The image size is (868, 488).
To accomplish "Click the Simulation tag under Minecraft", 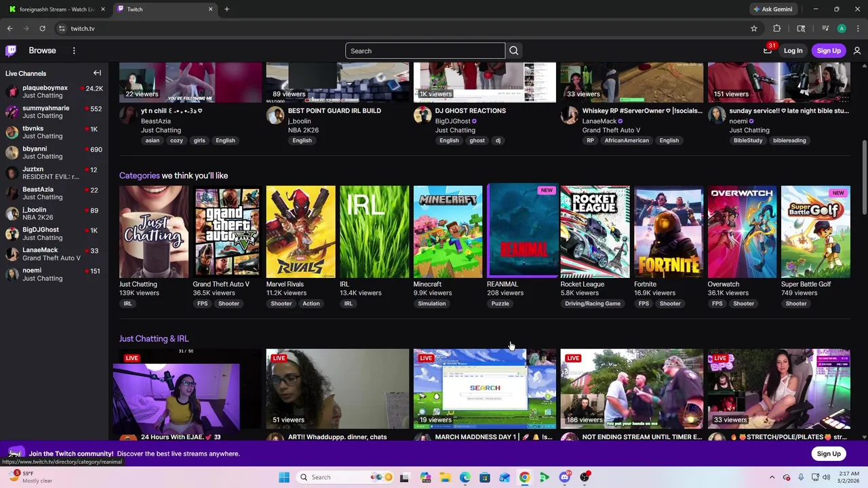I will [x=432, y=304].
